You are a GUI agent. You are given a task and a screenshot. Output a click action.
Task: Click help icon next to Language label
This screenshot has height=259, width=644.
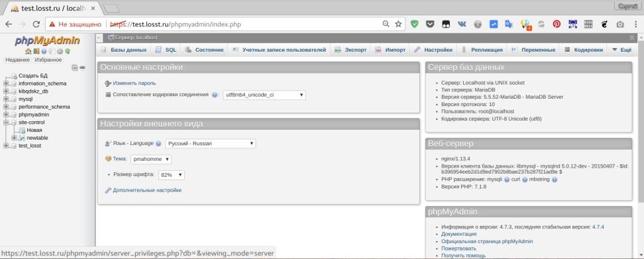pyautogui.click(x=158, y=144)
